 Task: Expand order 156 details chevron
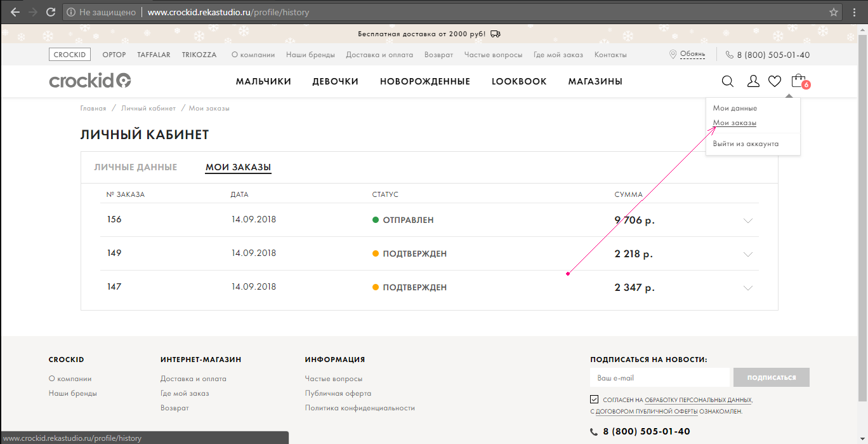tap(748, 220)
